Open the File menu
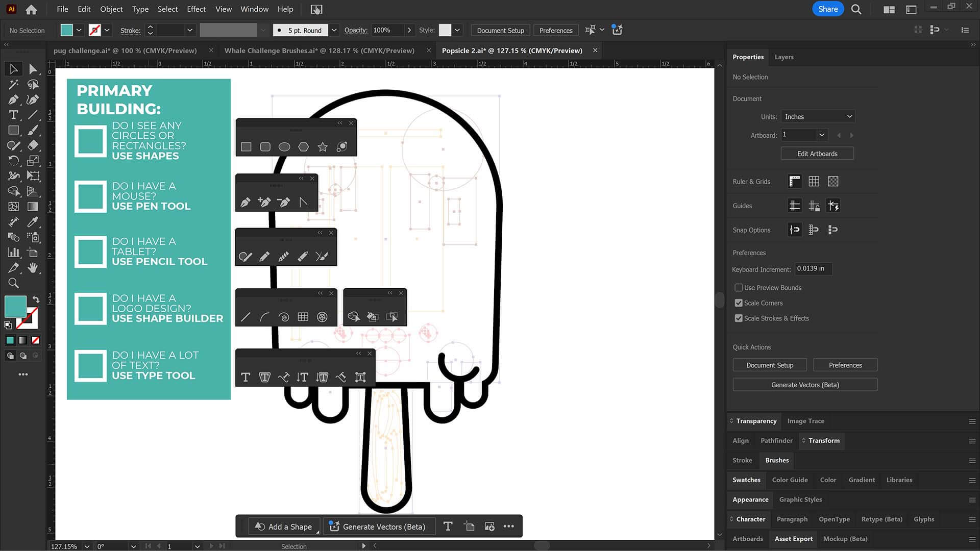 (62, 9)
